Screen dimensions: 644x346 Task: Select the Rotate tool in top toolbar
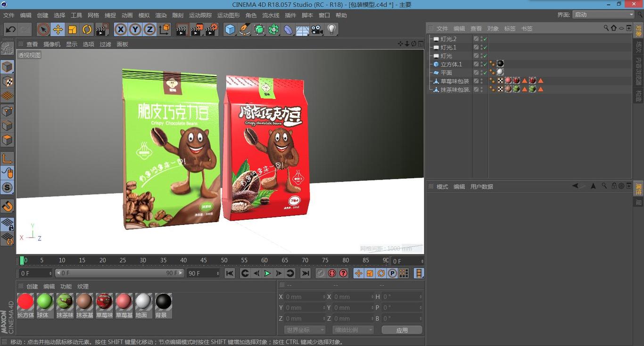coord(87,30)
